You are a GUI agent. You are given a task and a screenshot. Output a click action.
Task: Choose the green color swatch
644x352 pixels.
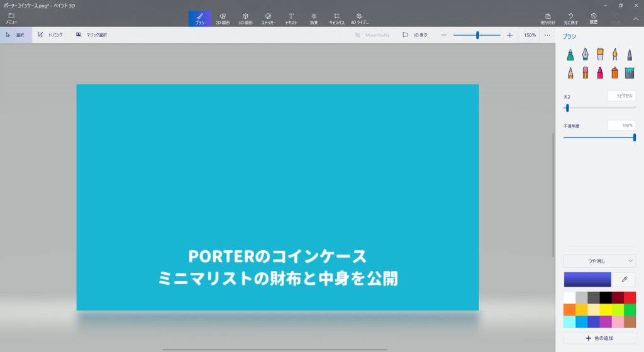pos(630,310)
